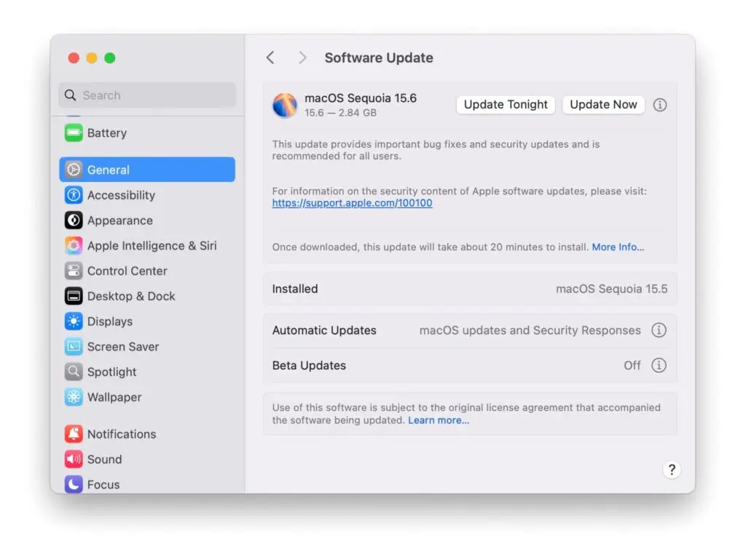Click the Installed macOS Sequoia 15.5 value

click(612, 288)
